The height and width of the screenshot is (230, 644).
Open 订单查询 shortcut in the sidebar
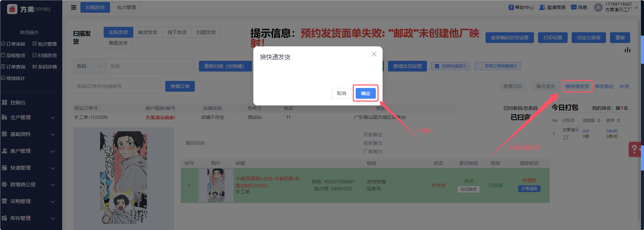click(x=13, y=67)
